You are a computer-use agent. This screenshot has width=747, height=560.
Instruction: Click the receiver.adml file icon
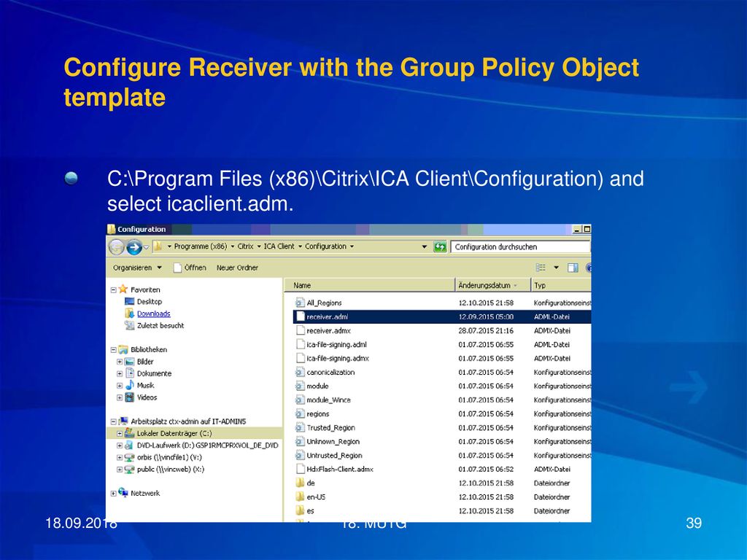(300, 316)
